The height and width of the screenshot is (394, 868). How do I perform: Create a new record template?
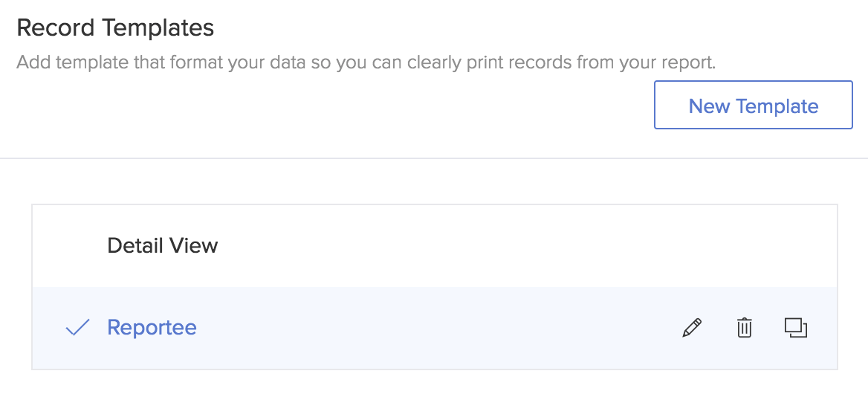coord(754,105)
